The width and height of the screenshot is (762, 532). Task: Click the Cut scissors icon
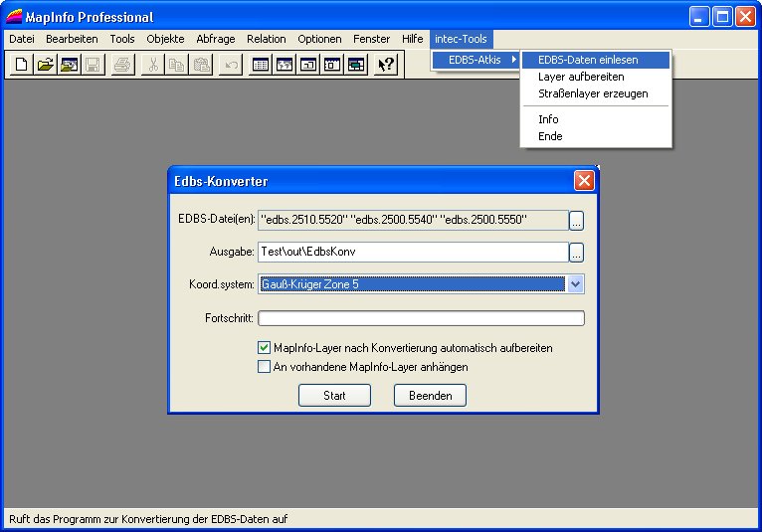click(x=152, y=64)
